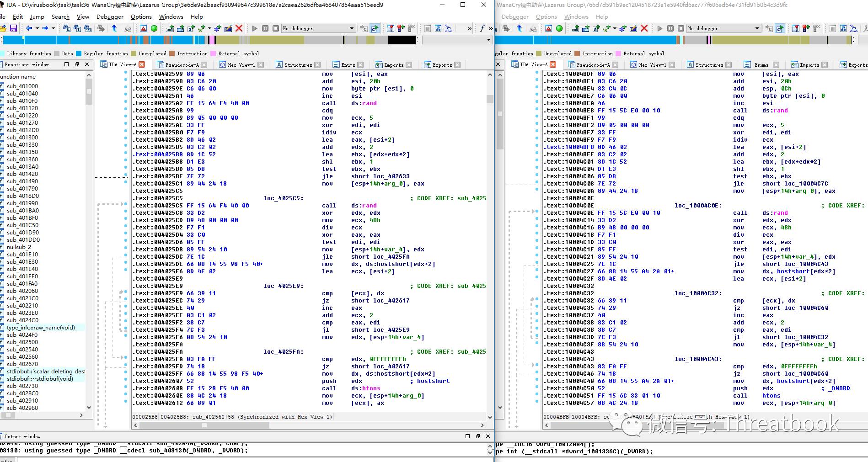Click the add breakpoint icon in left toolbar
Viewport: 868px width, 462px height.
[x=401, y=28]
